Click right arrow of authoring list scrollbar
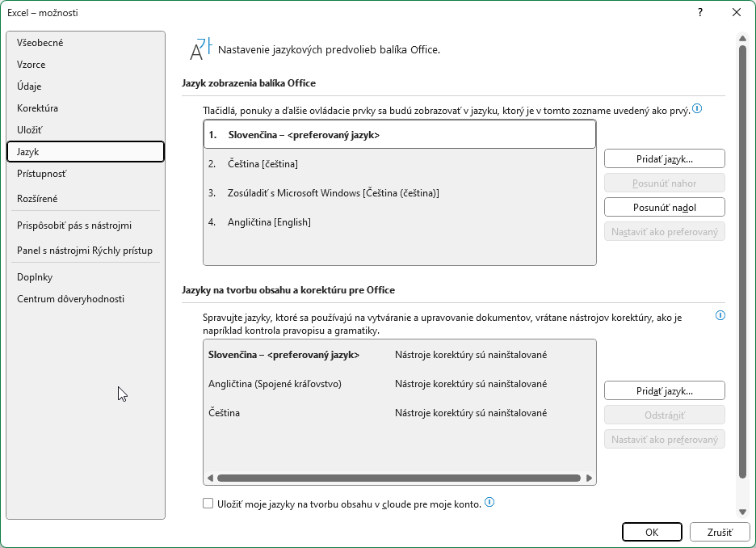The width and height of the screenshot is (756, 548). [589, 478]
